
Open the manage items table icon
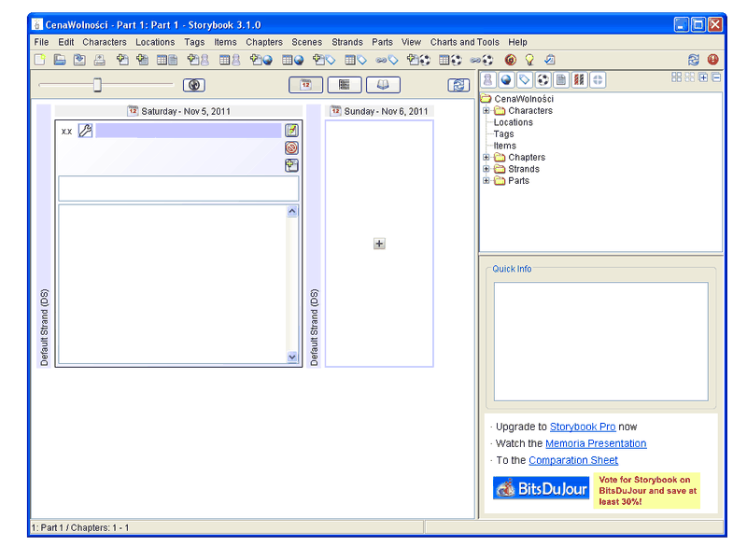450,60
